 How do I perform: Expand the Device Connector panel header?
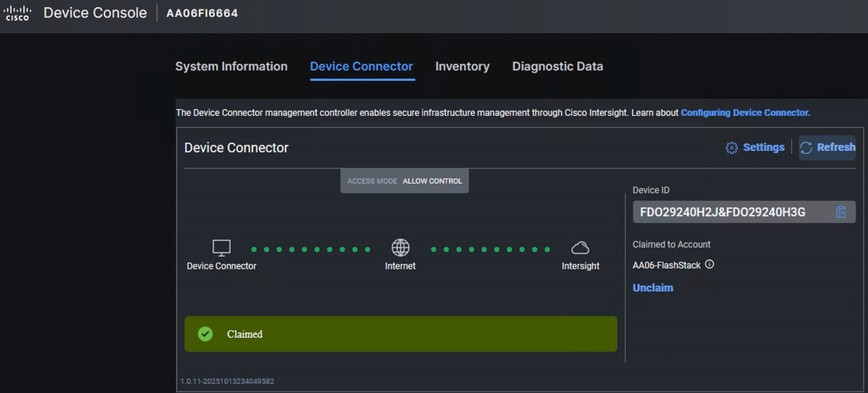click(236, 147)
